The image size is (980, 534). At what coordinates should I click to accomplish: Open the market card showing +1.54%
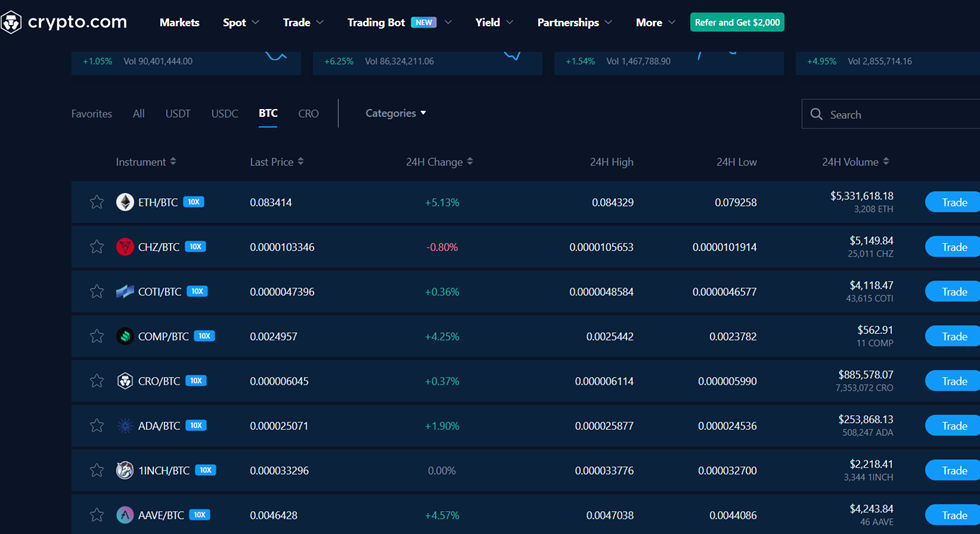tap(669, 63)
